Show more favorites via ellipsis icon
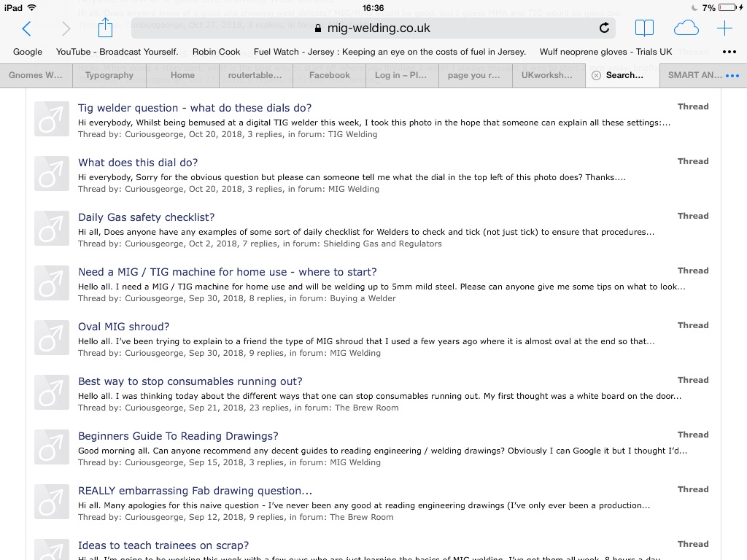747x560 pixels. click(729, 52)
